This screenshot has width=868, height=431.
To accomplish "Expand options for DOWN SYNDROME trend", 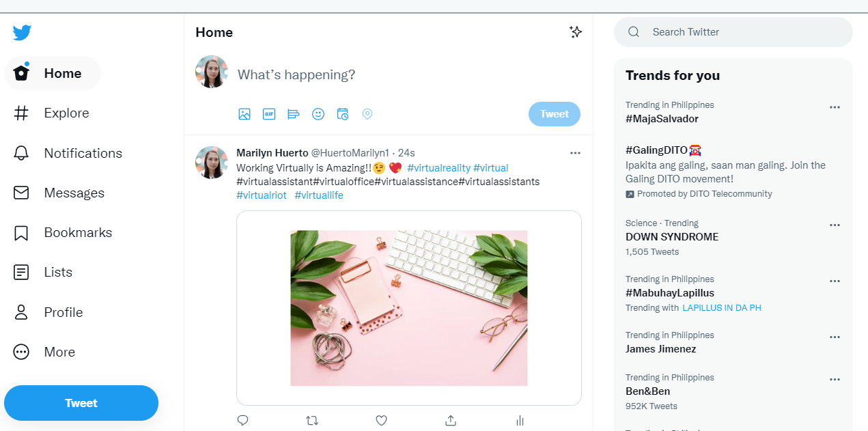I will [x=835, y=225].
